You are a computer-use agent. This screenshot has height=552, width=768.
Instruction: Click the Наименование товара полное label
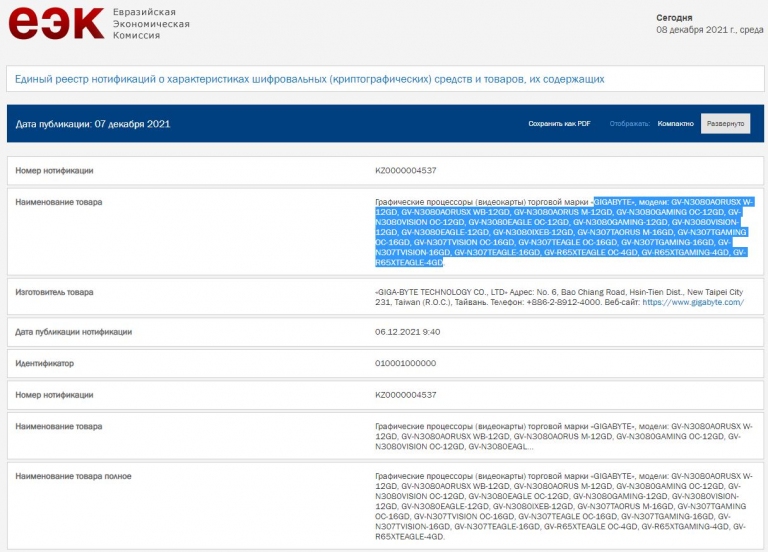pos(73,476)
